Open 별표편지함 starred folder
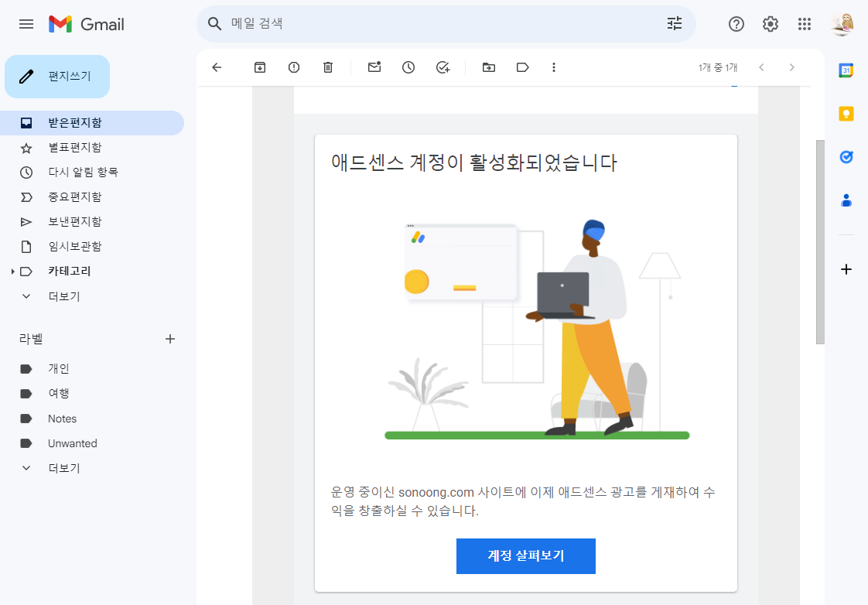Viewport: 868px width, 605px height. pos(92,148)
